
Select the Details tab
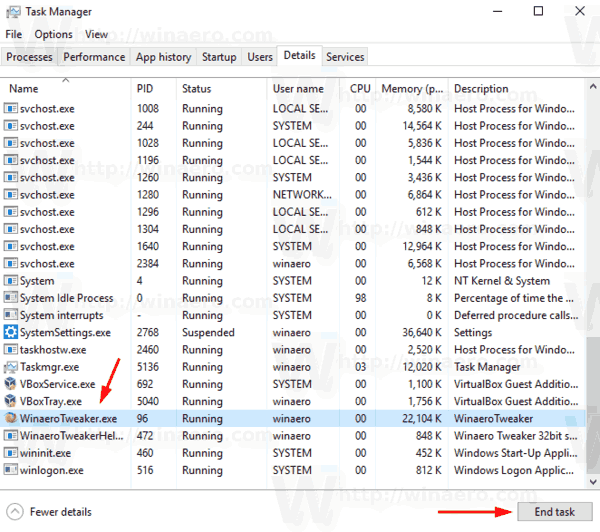click(x=300, y=56)
